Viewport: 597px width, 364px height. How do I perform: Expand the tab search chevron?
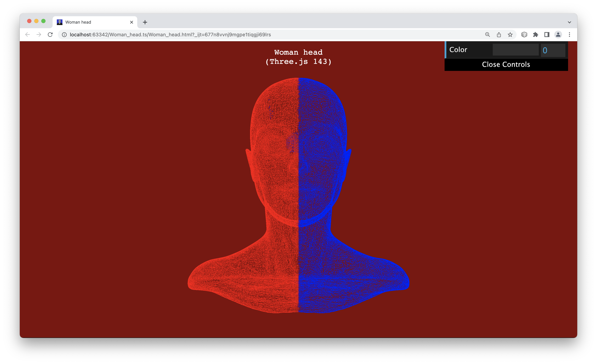pyautogui.click(x=569, y=22)
